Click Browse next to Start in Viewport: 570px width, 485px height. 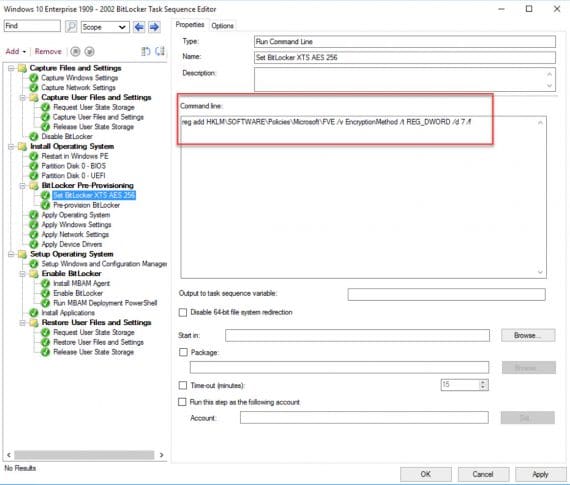pos(528,335)
